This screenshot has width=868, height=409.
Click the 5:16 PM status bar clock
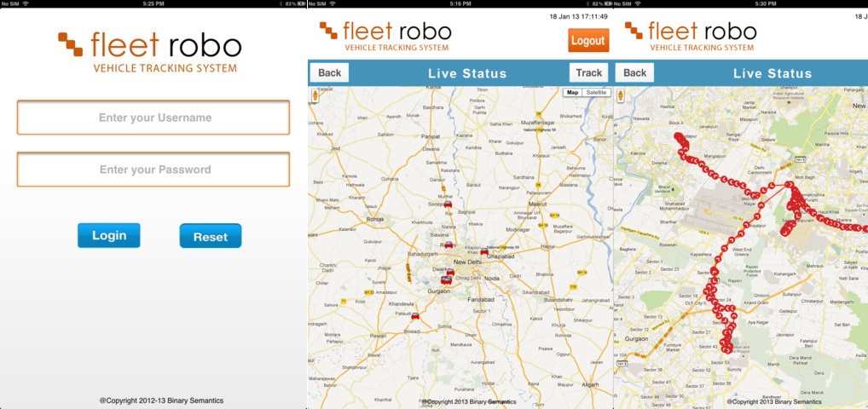click(x=460, y=3)
